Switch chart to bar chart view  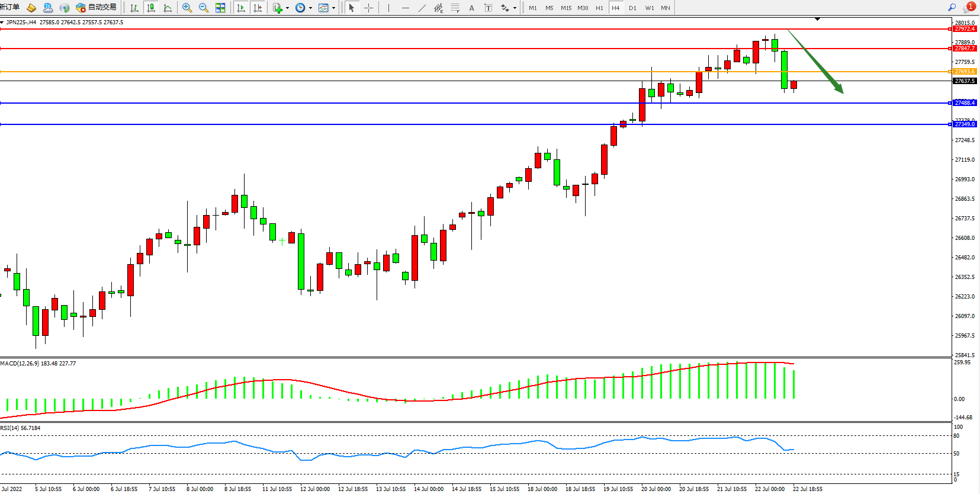(x=134, y=8)
